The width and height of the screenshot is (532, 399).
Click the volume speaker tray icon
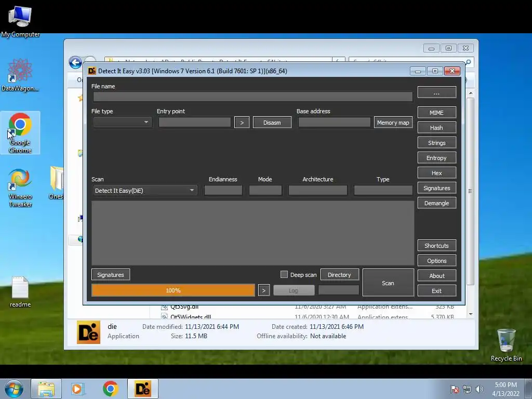[480, 389]
